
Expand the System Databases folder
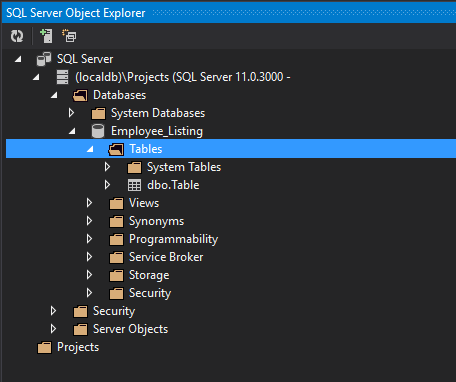click(x=71, y=113)
